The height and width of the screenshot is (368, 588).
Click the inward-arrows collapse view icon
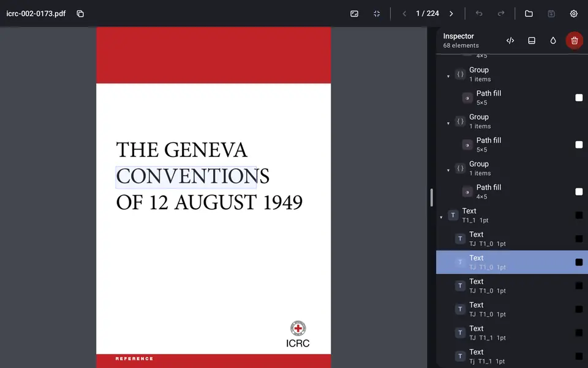[x=377, y=13]
